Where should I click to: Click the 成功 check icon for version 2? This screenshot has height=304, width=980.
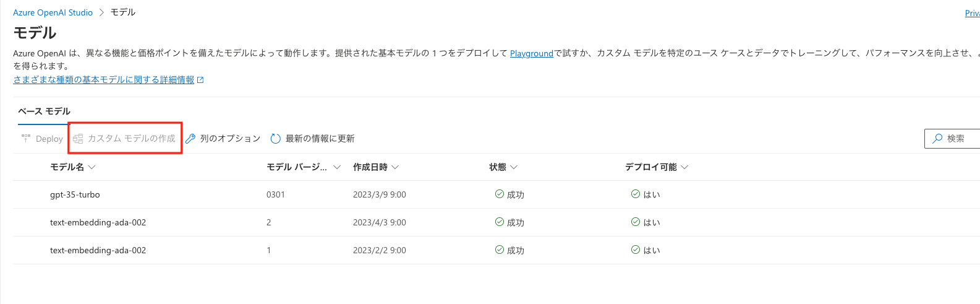pos(500,222)
